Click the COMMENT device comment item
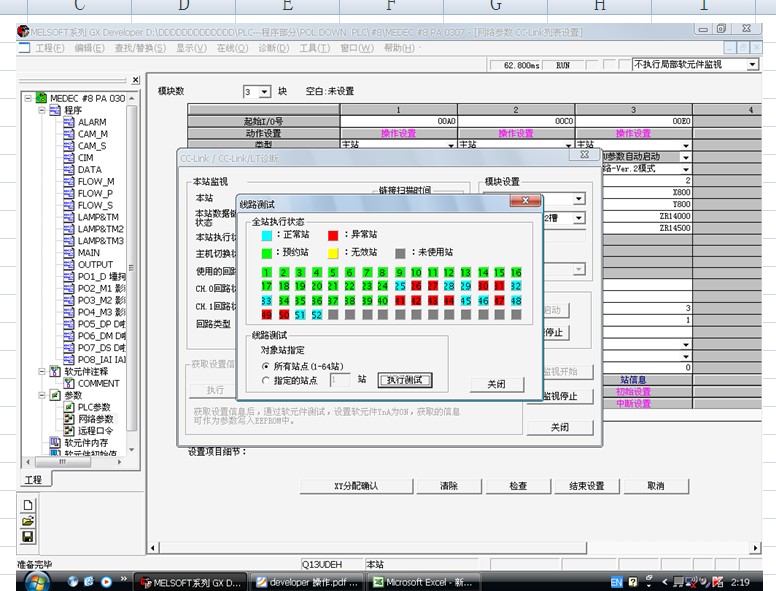Screen dimensions: 776x591 pyautogui.click(x=98, y=383)
